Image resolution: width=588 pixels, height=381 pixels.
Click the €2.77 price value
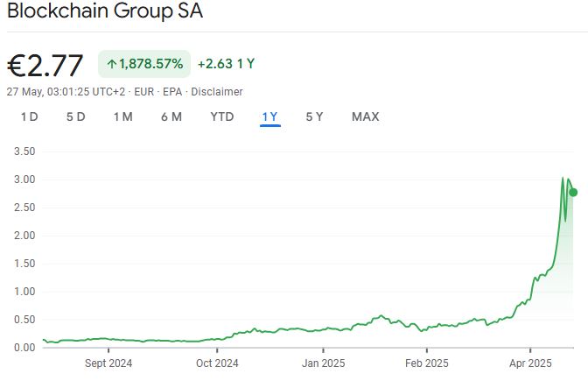pyautogui.click(x=45, y=66)
